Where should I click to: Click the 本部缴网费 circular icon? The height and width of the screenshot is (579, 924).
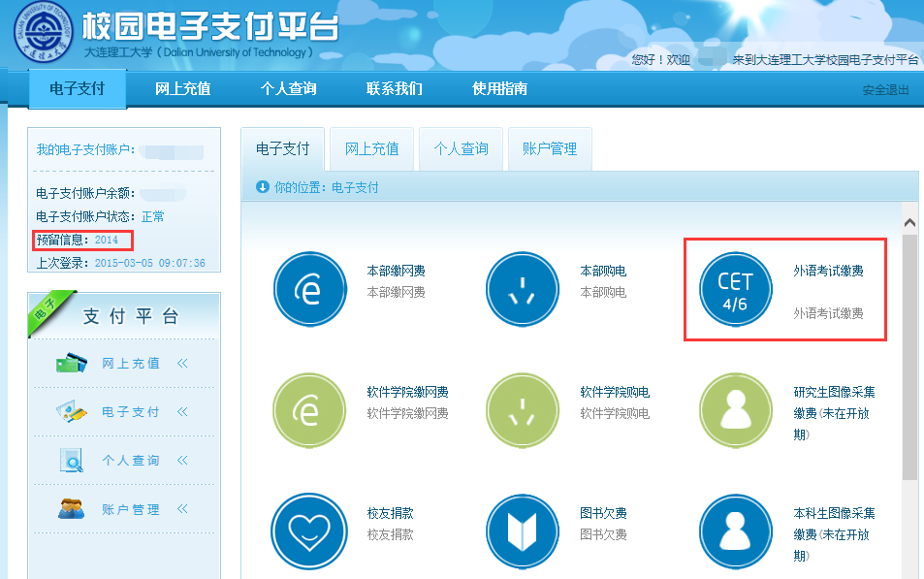tap(309, 289)
